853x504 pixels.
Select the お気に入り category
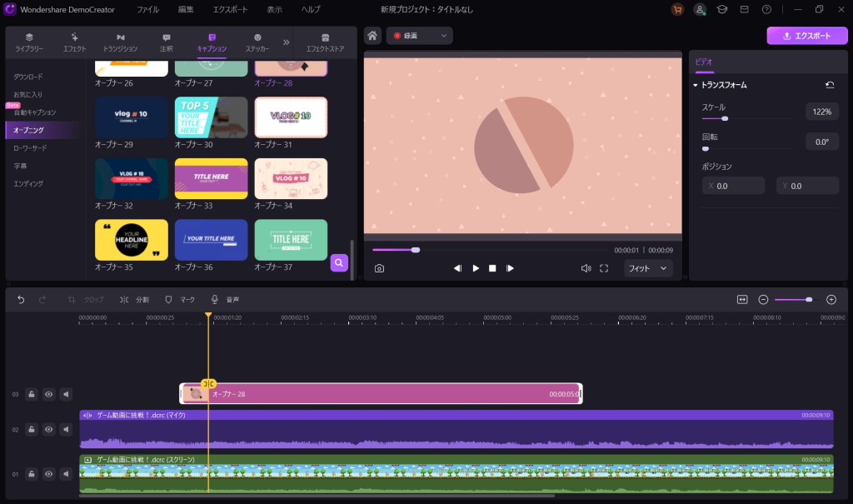tap(27, 95)
